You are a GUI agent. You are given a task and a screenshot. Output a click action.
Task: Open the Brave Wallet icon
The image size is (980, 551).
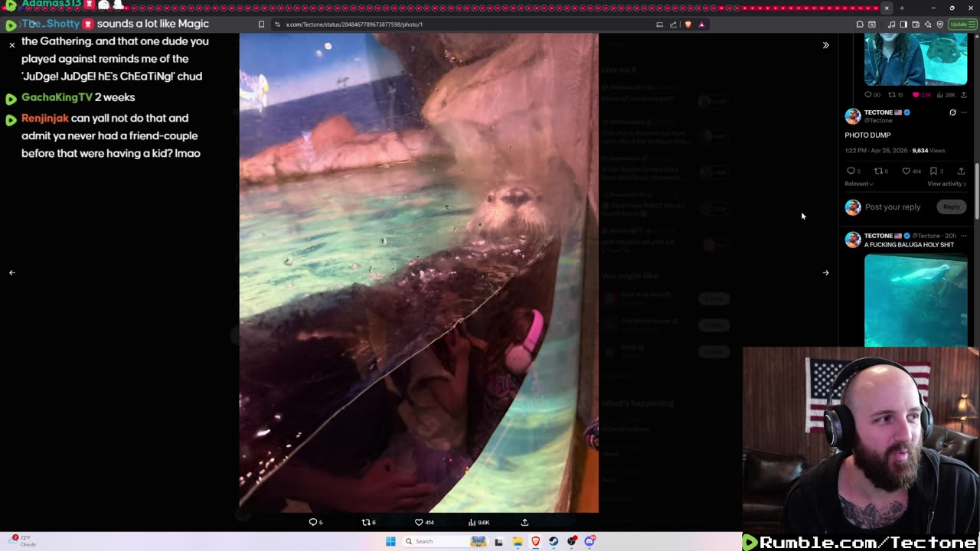(916, 24)
